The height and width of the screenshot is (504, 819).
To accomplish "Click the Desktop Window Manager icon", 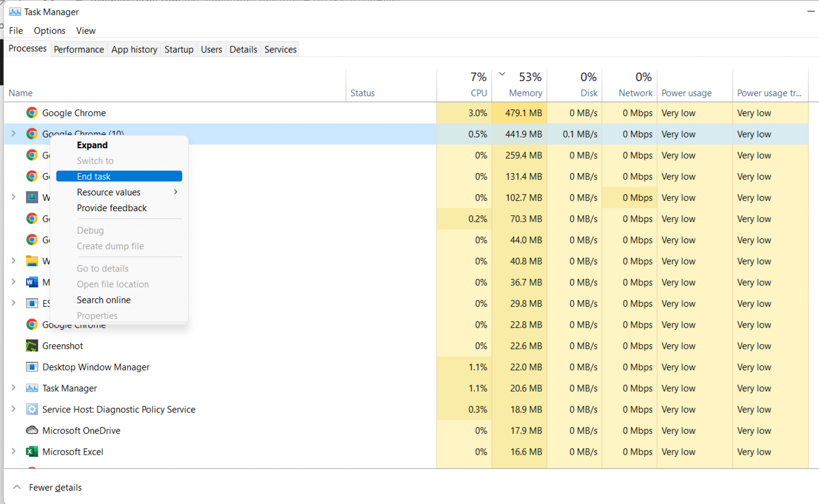I will [x=32, y=367].
